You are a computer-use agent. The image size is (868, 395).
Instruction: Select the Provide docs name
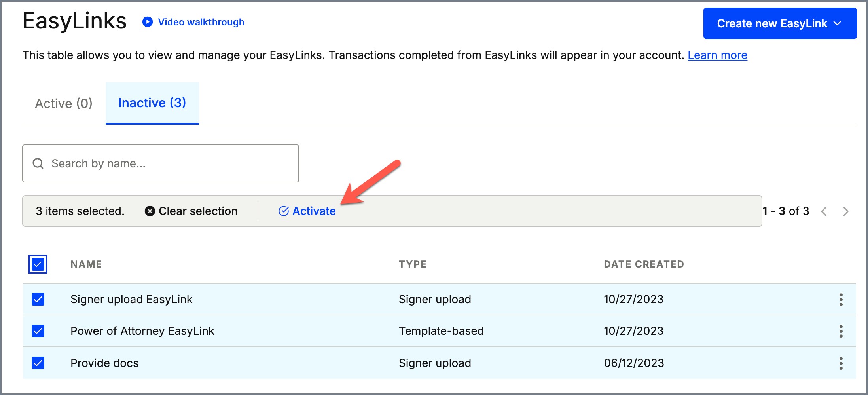(104, 363)
